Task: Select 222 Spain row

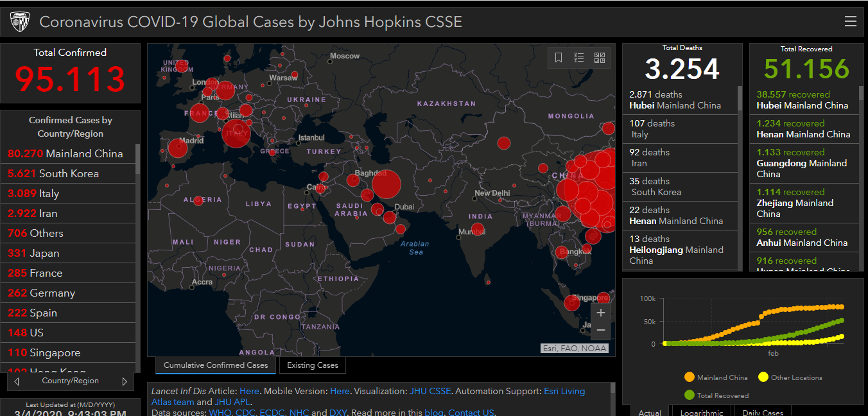Action: pyautogui.click(x=68, y=313)
